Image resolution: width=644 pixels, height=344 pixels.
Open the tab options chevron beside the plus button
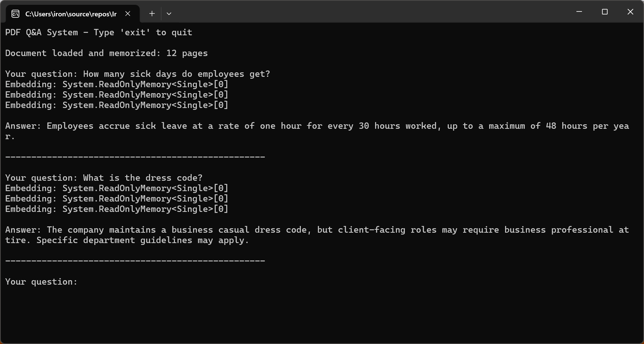169,14
